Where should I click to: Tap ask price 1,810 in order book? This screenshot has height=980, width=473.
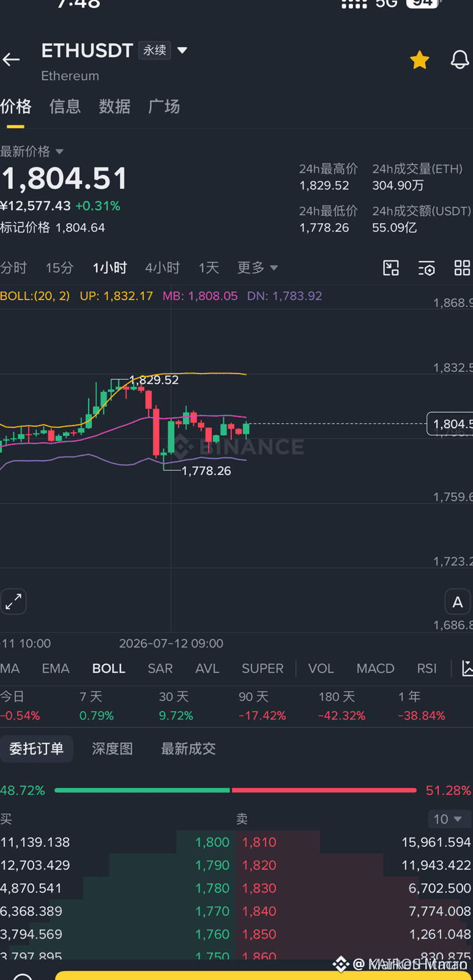pos(259,842)
